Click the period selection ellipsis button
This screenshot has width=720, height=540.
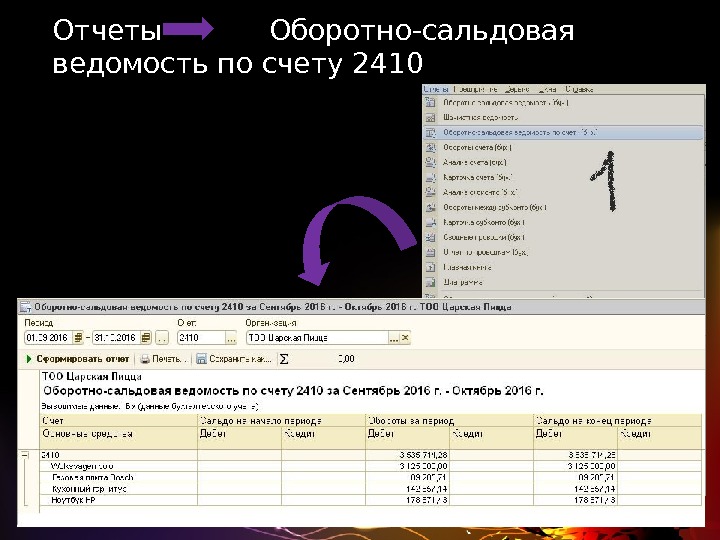point(162,338)
